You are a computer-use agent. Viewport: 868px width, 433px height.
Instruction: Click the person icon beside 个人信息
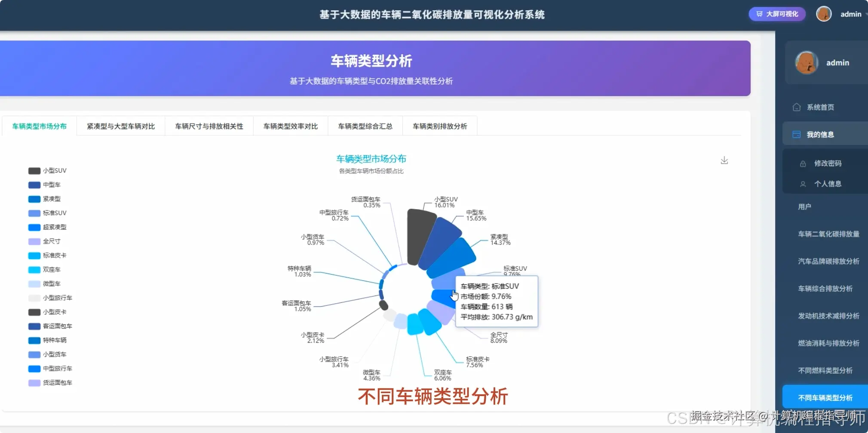point(803,183)
